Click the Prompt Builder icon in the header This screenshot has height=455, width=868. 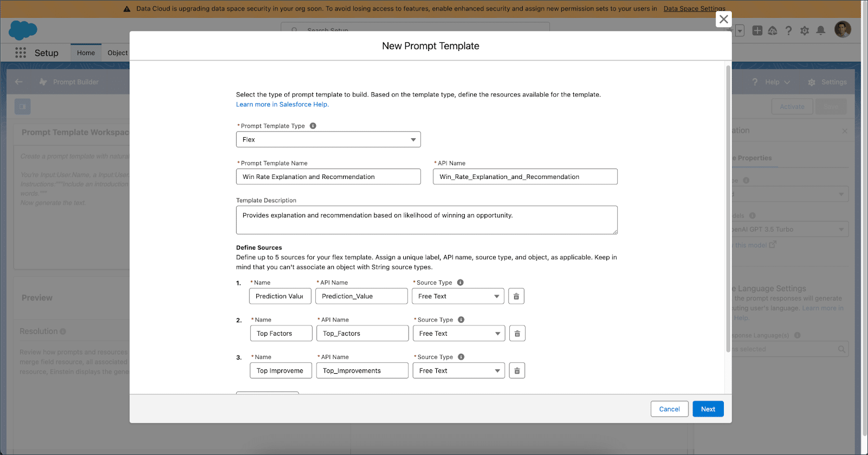(43, 82)
